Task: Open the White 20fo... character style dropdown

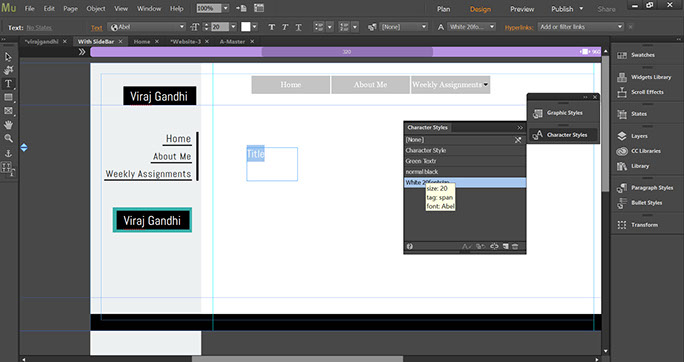Action: (472, 27)
